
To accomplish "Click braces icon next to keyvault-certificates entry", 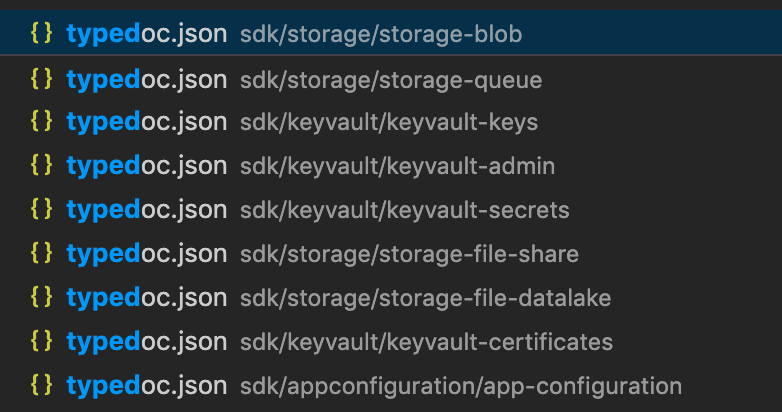I will coord(41,341).
